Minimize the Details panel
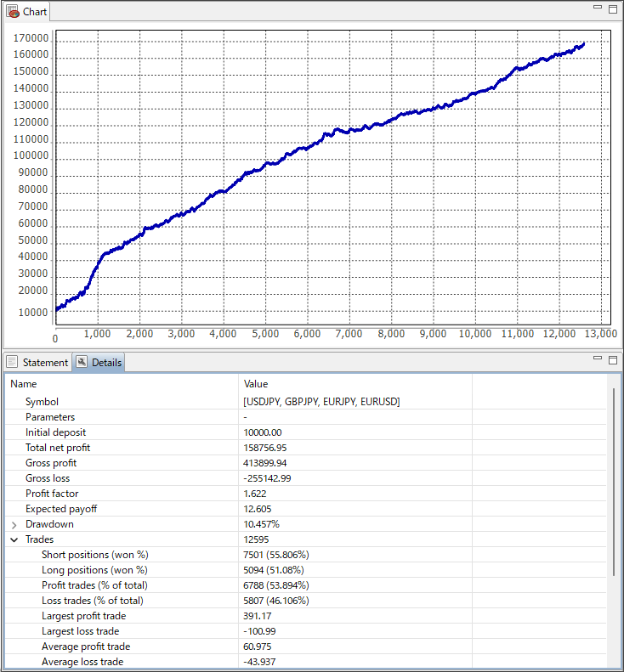The height and width of the screenshot is (672, 624). coord(598,358)
